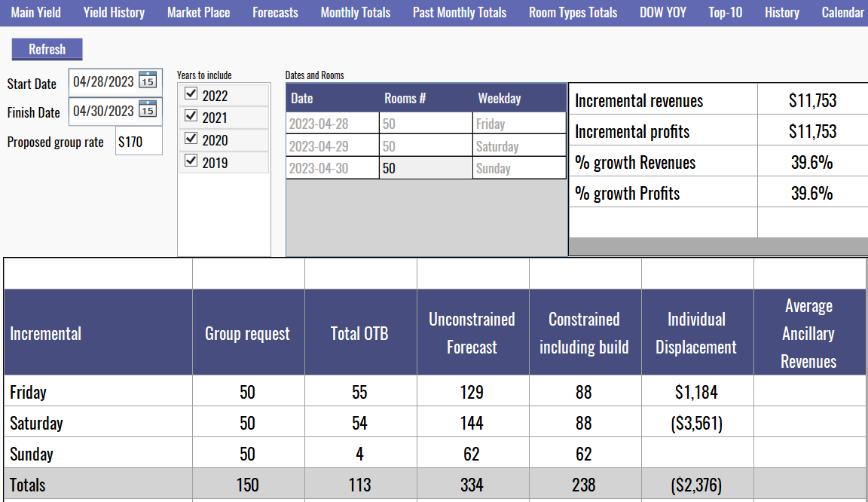Open the Room Types Totals page
Screen dimensions: 868x502
[573, 12]
